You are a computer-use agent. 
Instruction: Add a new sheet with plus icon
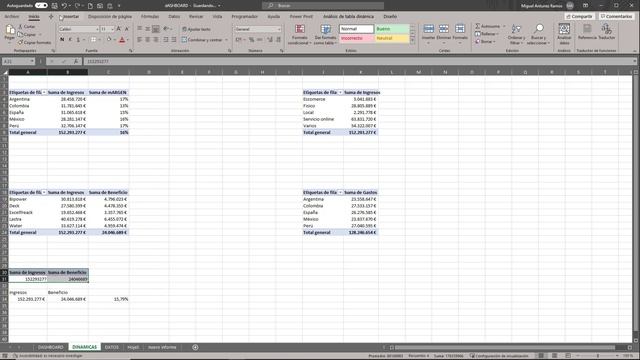click(195, 347)
